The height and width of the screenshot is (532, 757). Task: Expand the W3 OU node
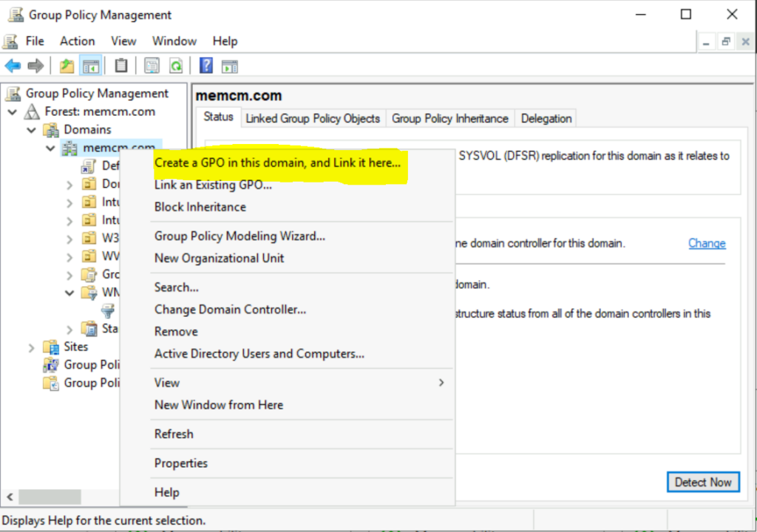69,239
